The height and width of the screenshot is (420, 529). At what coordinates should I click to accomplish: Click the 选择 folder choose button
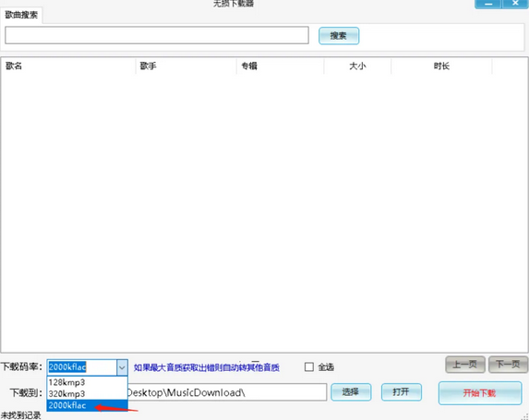(x=351, y=392)
